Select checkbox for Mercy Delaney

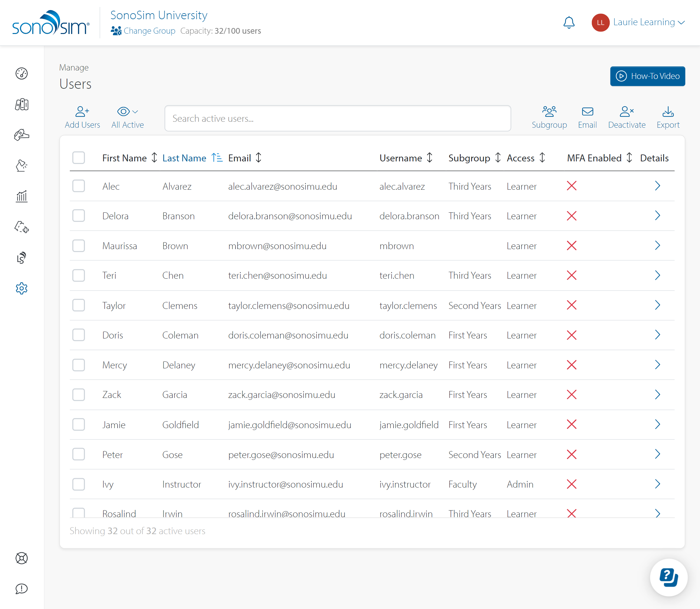tap(78, 365)
